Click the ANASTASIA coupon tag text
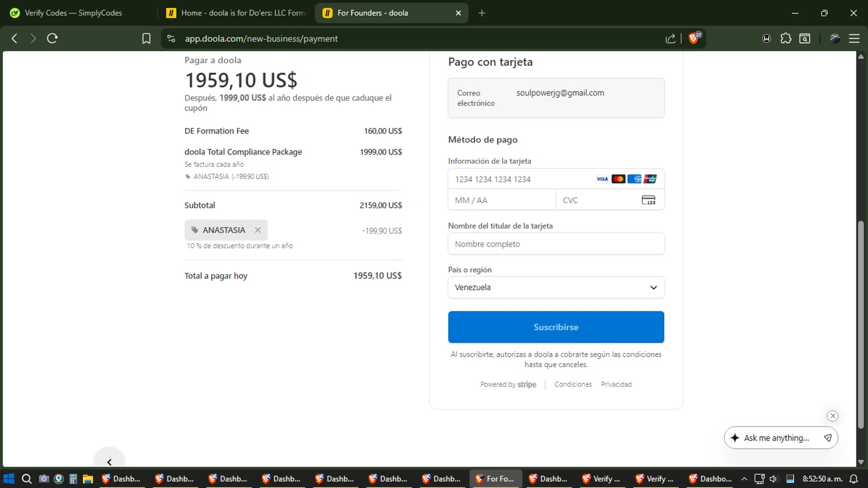The height and width of the screenshot is (488, 868). pyautogui.click(x=224, y=230)
